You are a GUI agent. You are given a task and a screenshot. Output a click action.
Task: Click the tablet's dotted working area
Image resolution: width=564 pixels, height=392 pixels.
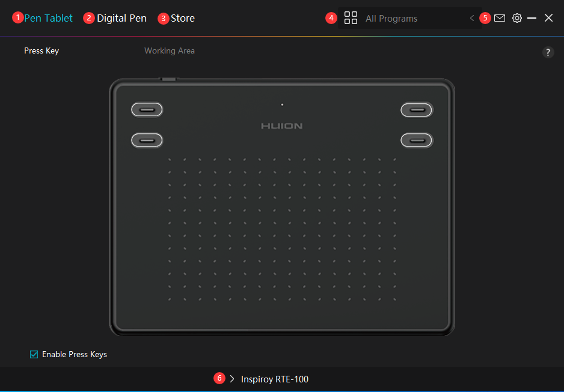coord(281,228)
